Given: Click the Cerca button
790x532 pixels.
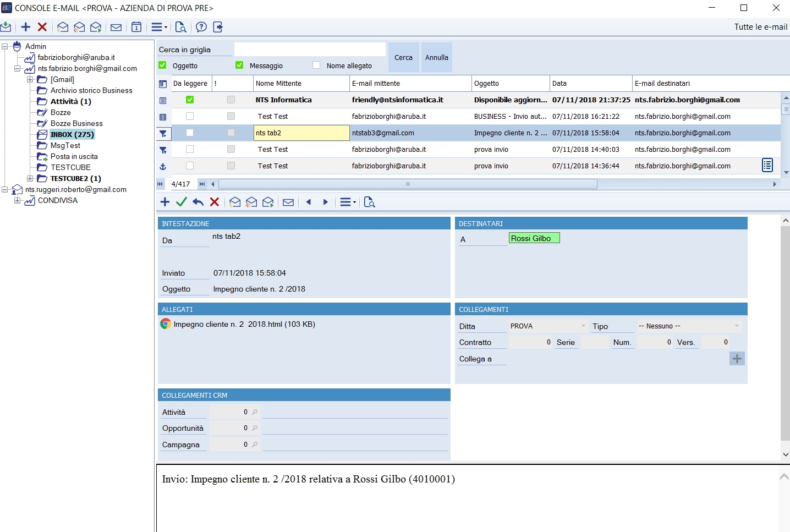Looking at the screenshot, I should coord(403,57).
